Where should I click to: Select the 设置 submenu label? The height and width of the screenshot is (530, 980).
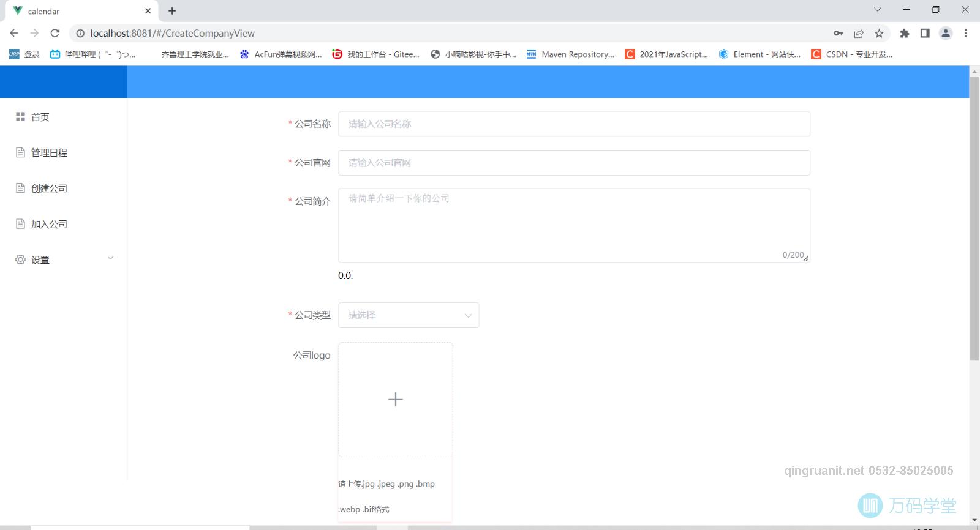point(40,260)
